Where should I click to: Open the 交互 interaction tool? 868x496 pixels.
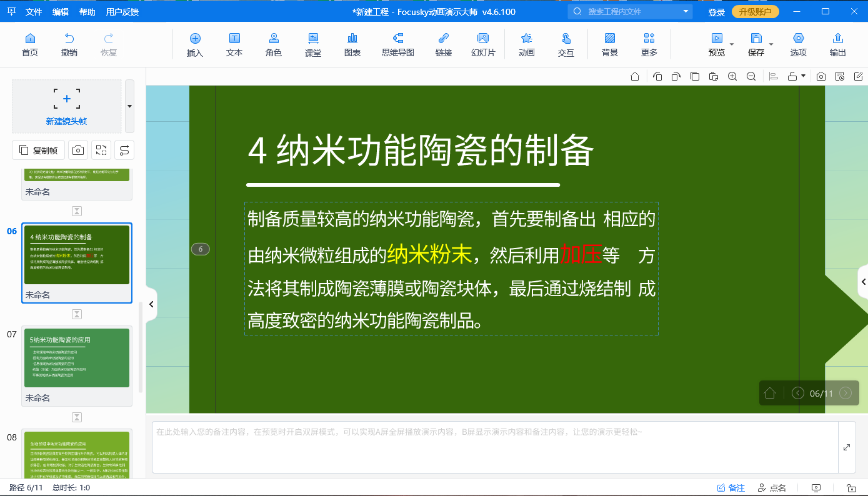point(566,45)
